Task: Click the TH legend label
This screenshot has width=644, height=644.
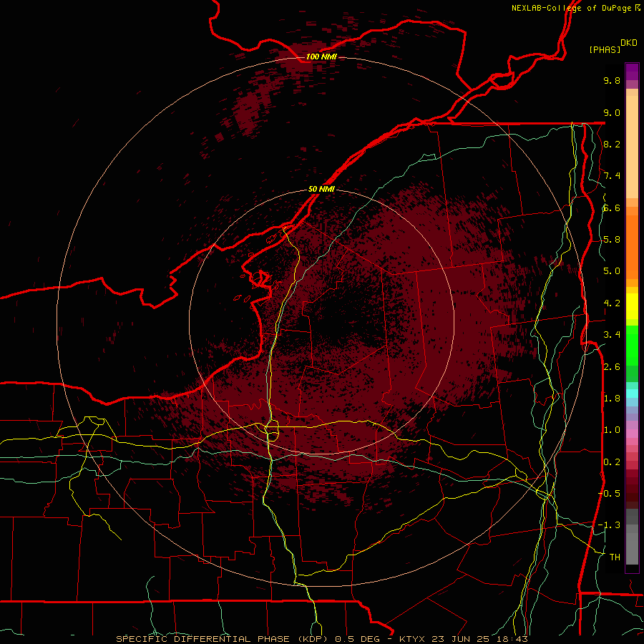Action: [615, 557]
